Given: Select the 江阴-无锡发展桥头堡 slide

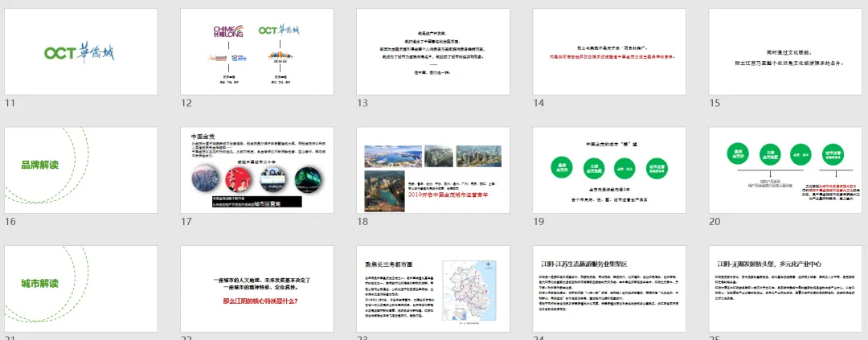Looking at the screenshot, I should click(785, 289).
